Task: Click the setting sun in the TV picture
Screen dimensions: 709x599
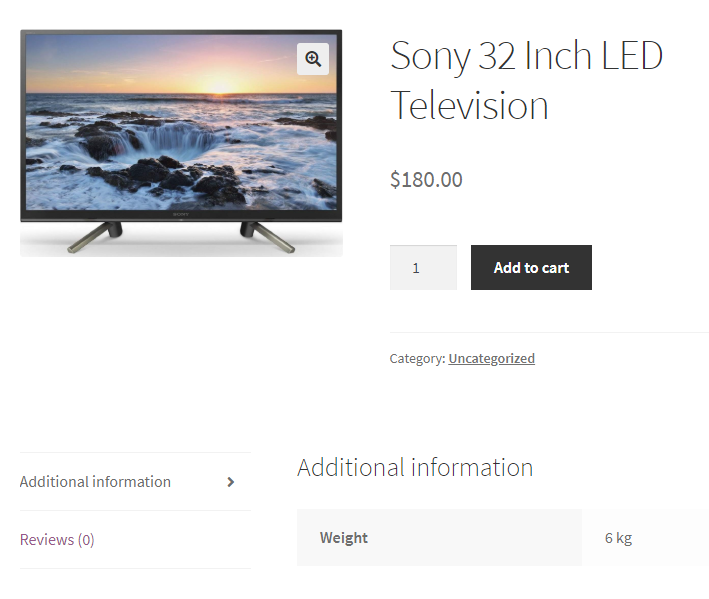Action: point(220,86)
